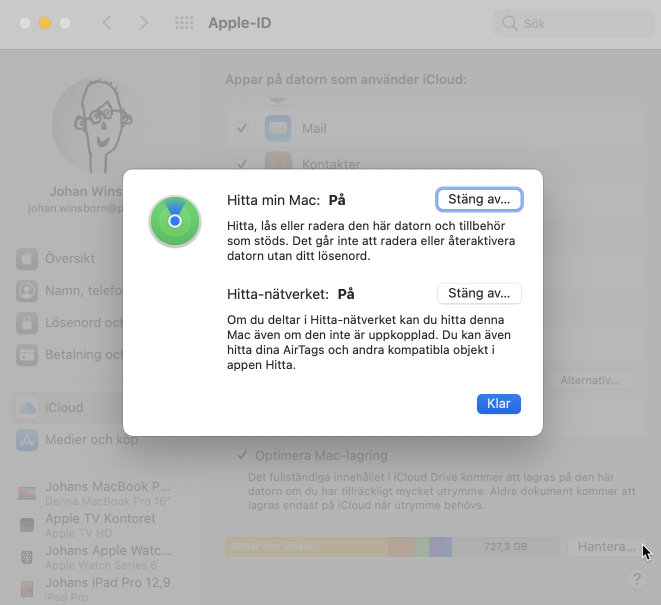Image resolution: width=661 pixels, height=605 pixels.
Task: Click the 727,3 GB free storage segment
Action: point(505,547)
